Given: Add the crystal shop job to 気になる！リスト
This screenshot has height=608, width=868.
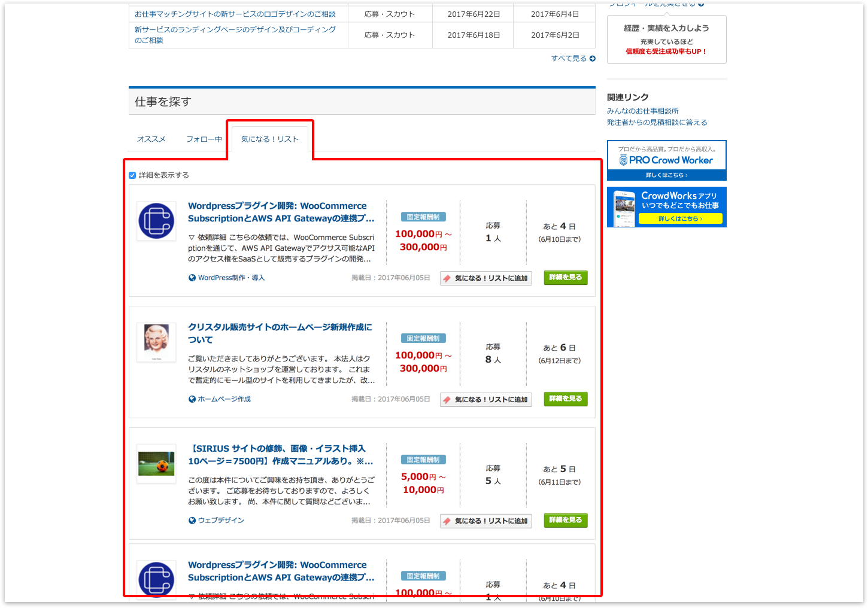Looking at the screenshot, I should click(x=485, y=400).
